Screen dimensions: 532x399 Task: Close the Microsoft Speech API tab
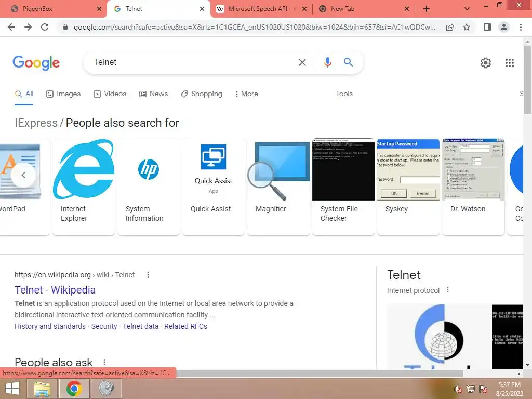click(x=304, y=9)
